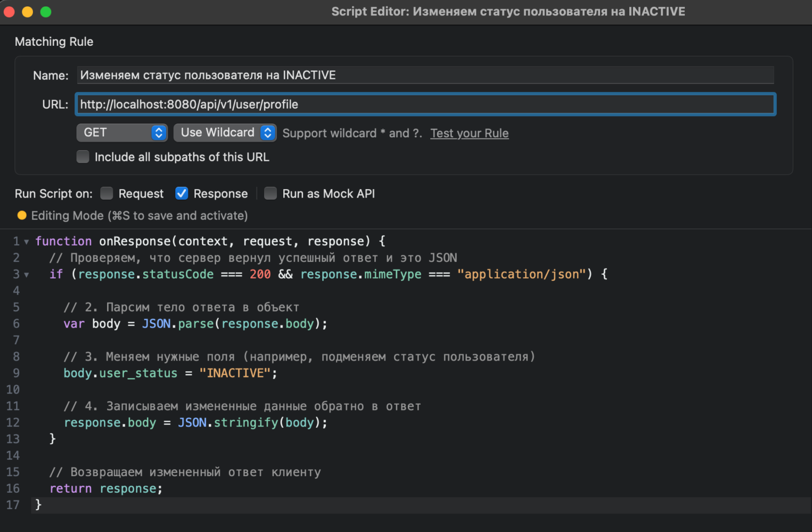Viewport: 812px width, 532px height.
Task: Open the Use Wildcard dropdown
Action: pyautogui.click(x=225, y=133)
